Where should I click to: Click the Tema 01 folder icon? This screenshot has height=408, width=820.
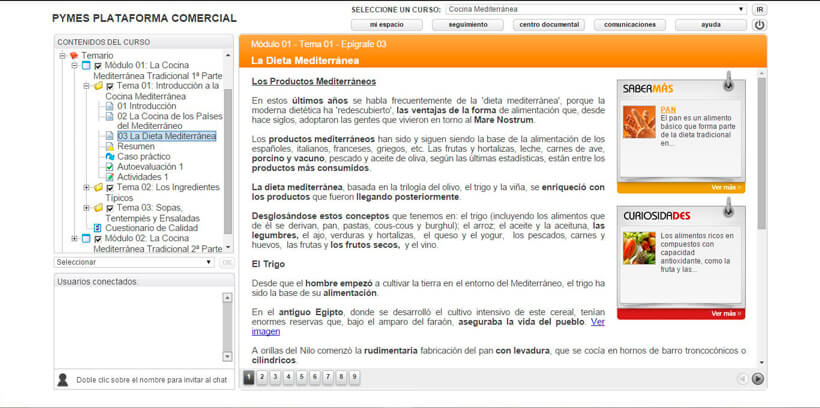[98, 86]
